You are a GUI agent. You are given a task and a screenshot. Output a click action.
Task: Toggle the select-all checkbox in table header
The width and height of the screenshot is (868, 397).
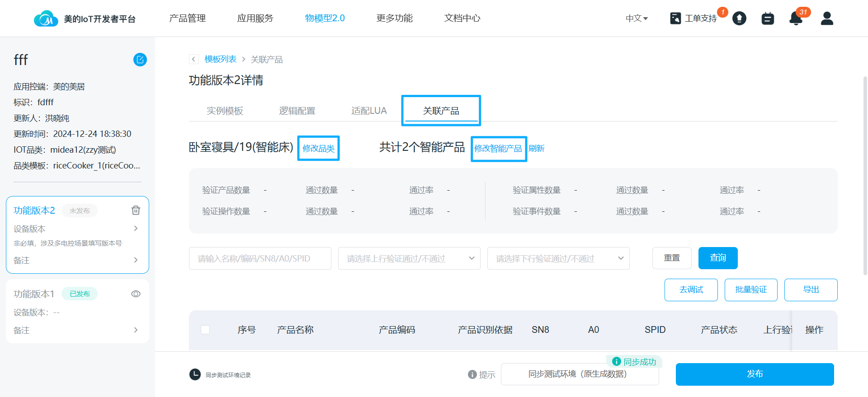[x=205, y=330]
